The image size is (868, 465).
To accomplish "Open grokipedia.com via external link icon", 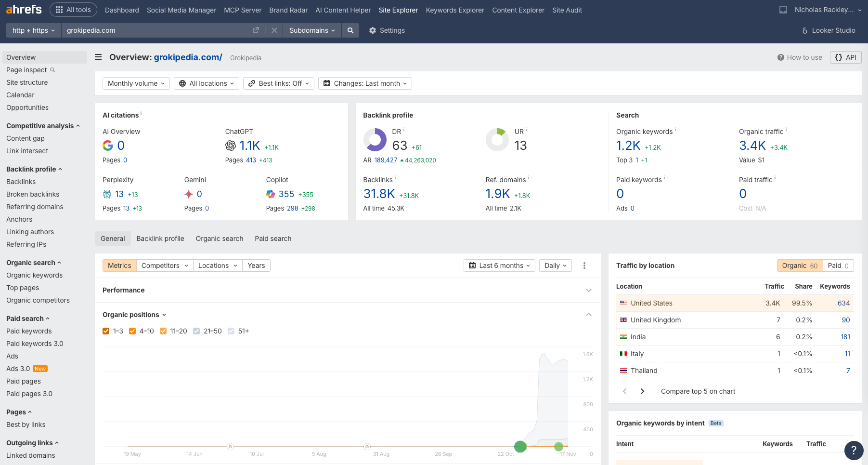I will tap(255, 30).
